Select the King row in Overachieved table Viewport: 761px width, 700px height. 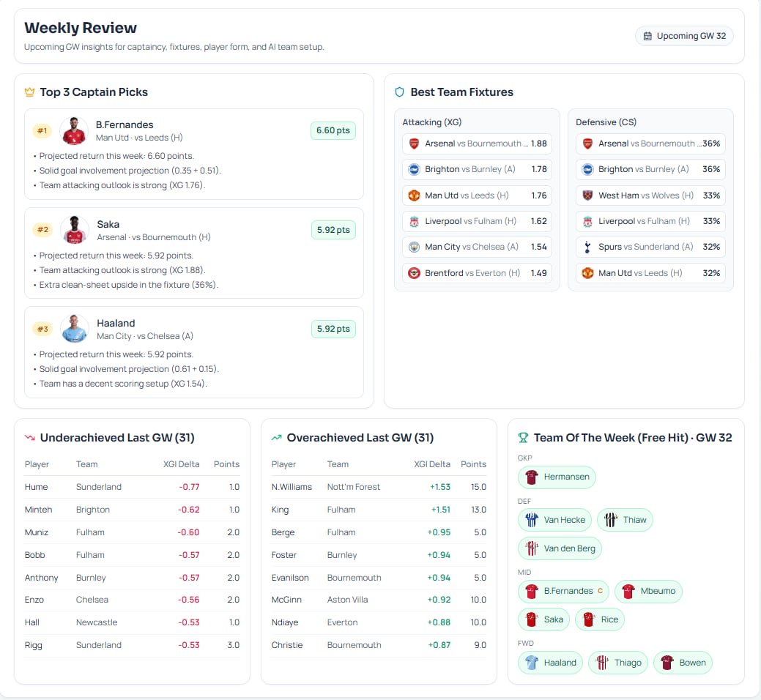click(x=379, y=510)
